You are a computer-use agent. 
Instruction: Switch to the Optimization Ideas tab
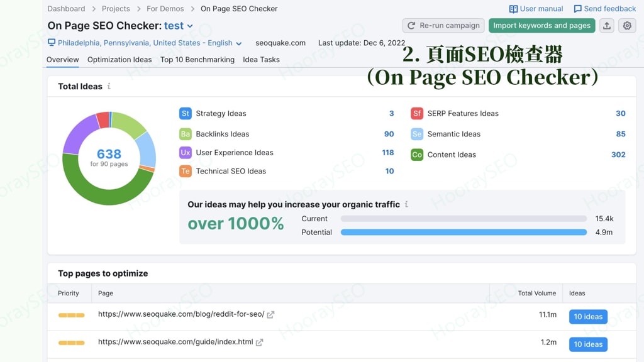pyautogui.click(x=119, y=60)
